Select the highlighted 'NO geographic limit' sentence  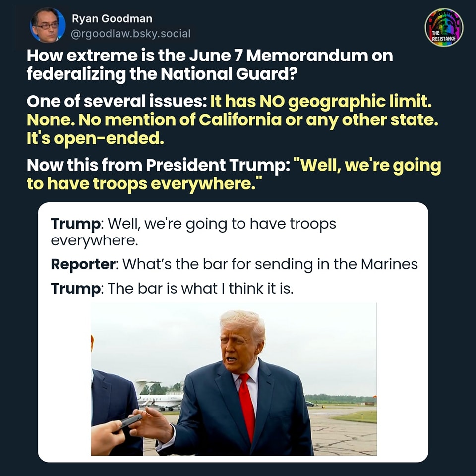321,101
